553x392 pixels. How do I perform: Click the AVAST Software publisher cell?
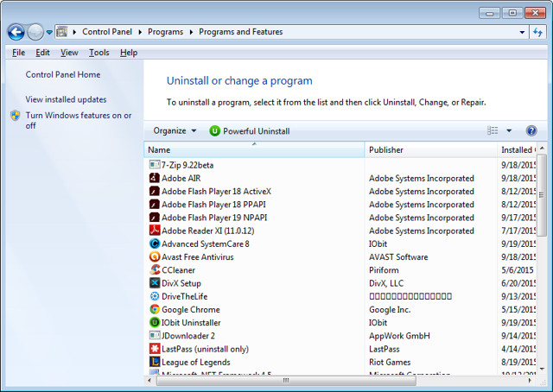398,257
